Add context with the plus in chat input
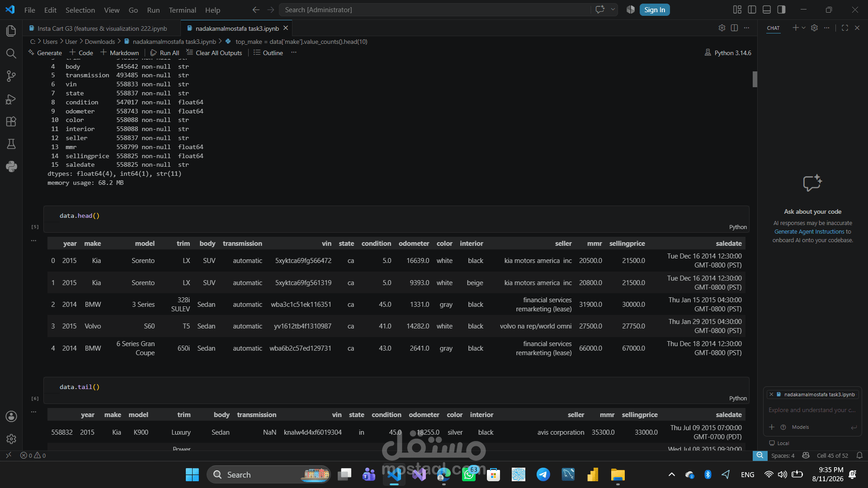Screen dimensions: 868x488 772,427
